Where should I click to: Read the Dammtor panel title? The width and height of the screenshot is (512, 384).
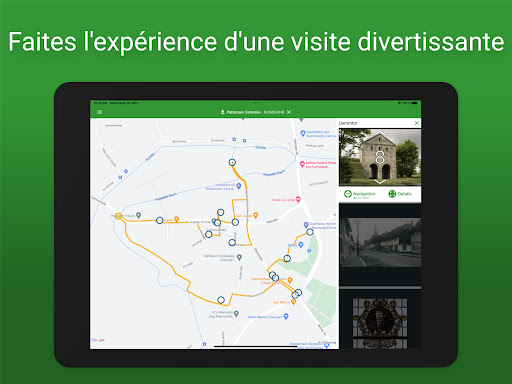[348, 123]
